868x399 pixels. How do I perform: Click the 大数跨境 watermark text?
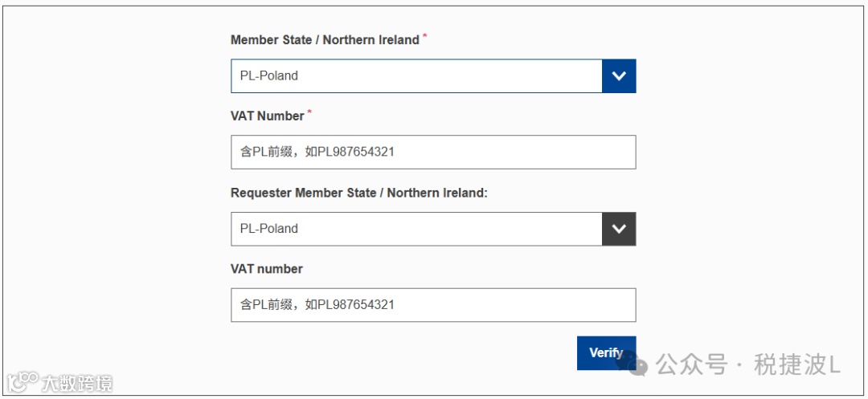(77, 383)
